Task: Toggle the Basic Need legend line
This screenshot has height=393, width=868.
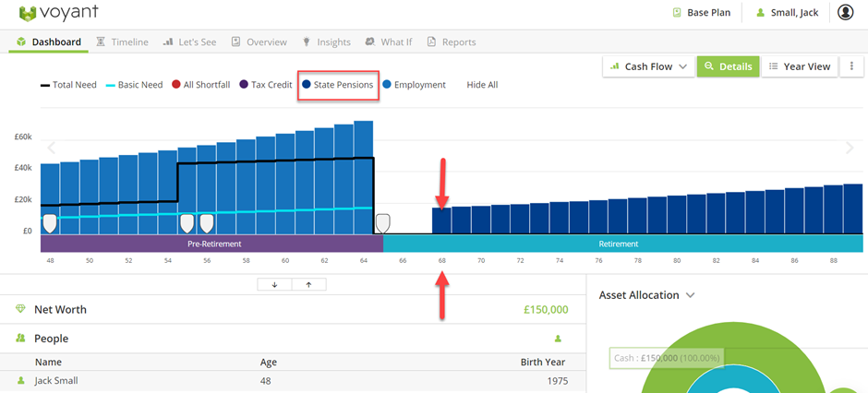Action: [134, 85]
